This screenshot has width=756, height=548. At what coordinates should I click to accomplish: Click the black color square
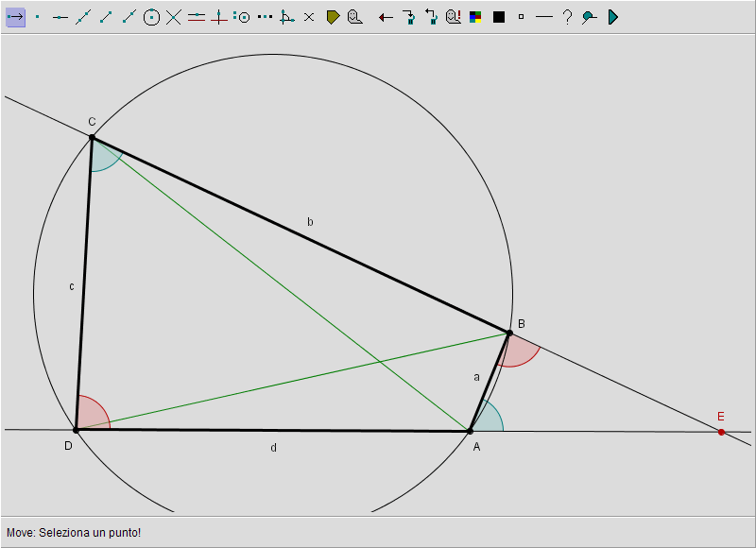coord(499,17)
